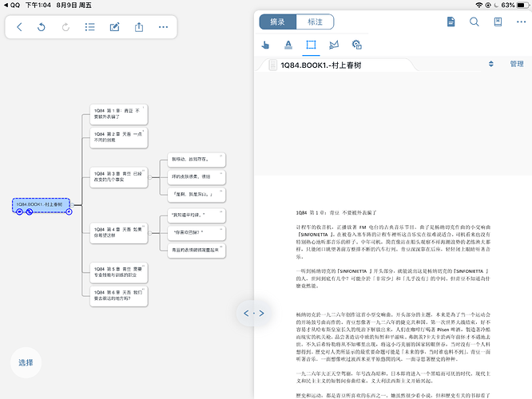
Task: Redo the last undone action
Action: [x=66, y=27]
